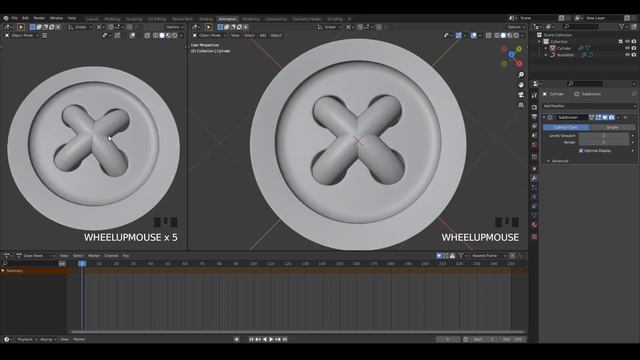Click the navigation gizmo blue Z axis
Image resolution: width=640 pixels, height=360 pixels.
[511, 54]
